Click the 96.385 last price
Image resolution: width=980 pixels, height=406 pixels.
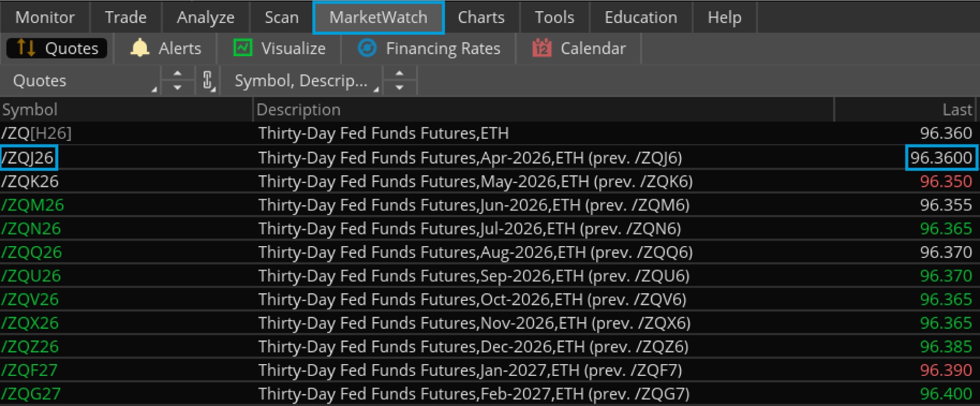tap(946, 347)
